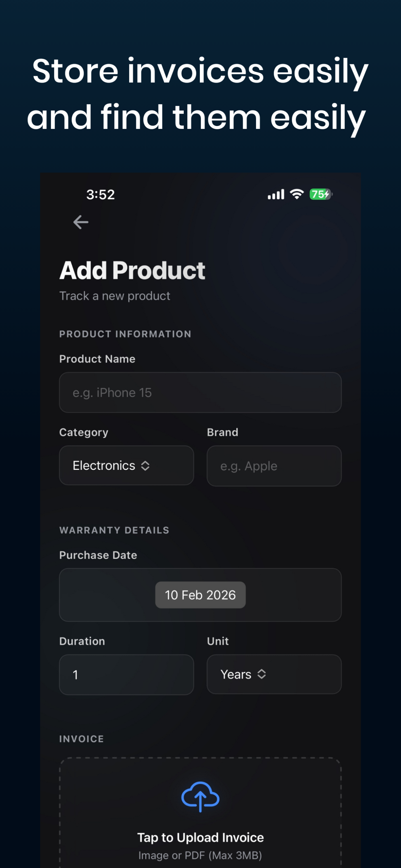Tap the Warranty Details section header
401x868 pixels.
click(114, 530)
